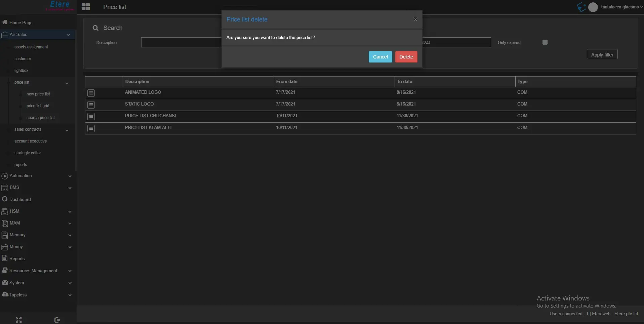Viewport: 644px width, 324px height.
Task: Click the Etere notification icon near username
Action: [x=581, y=7]
